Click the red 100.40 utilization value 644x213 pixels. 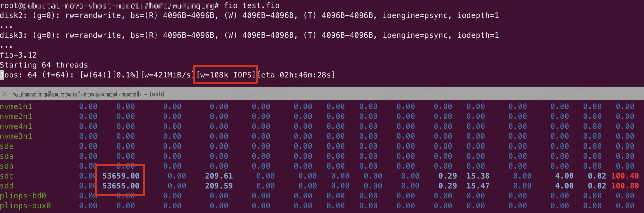click(625, 176)
